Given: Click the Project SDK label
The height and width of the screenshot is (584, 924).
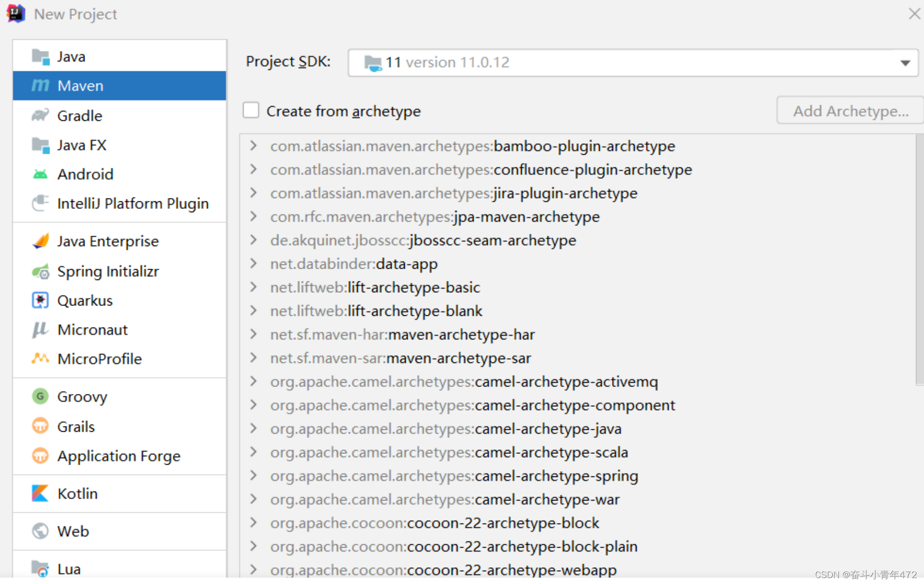Looking at the screenshot, I should click(x=288, y=61).
